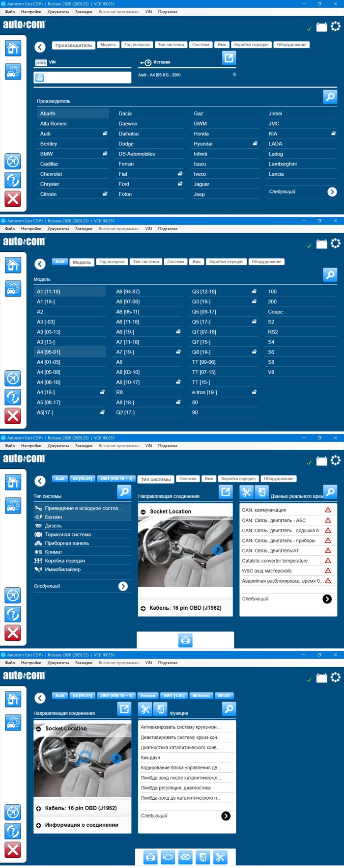
Task: Expand Кабель: 16 pin OBD in functions window
Action: (x=38, y=808)
